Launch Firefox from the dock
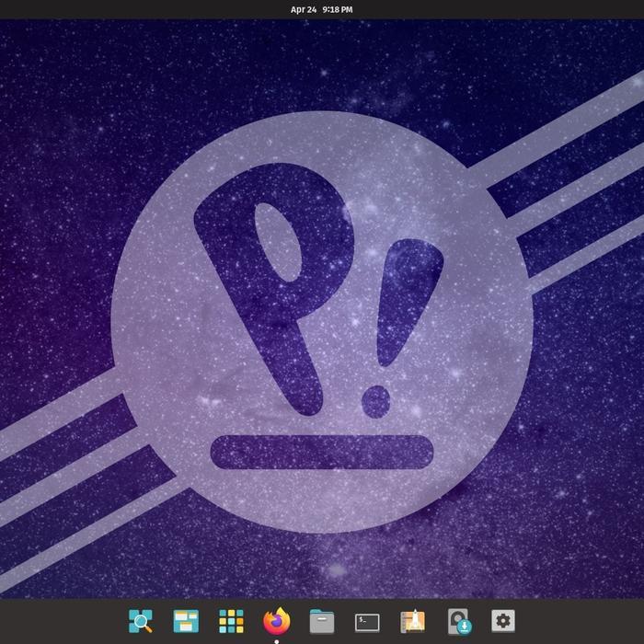The width and height of the screenshot is (644, 644). pos(276,621)
